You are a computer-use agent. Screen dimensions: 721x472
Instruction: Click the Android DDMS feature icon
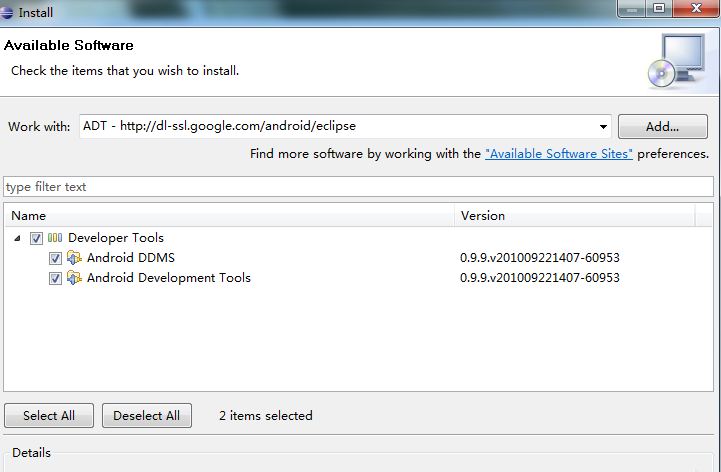coord(74,258)
